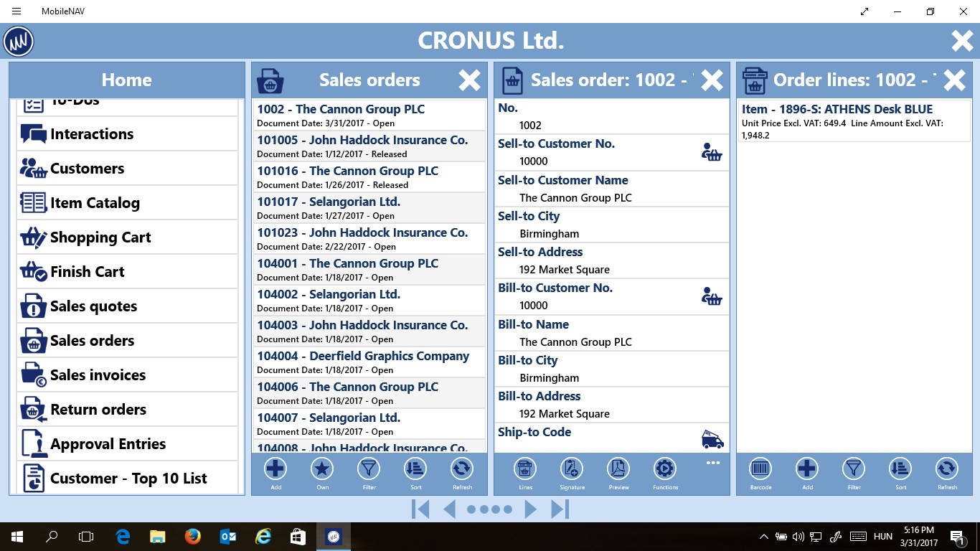Open Customer - Top 10 List
980x551 pixels.
[x=127, y=478]
